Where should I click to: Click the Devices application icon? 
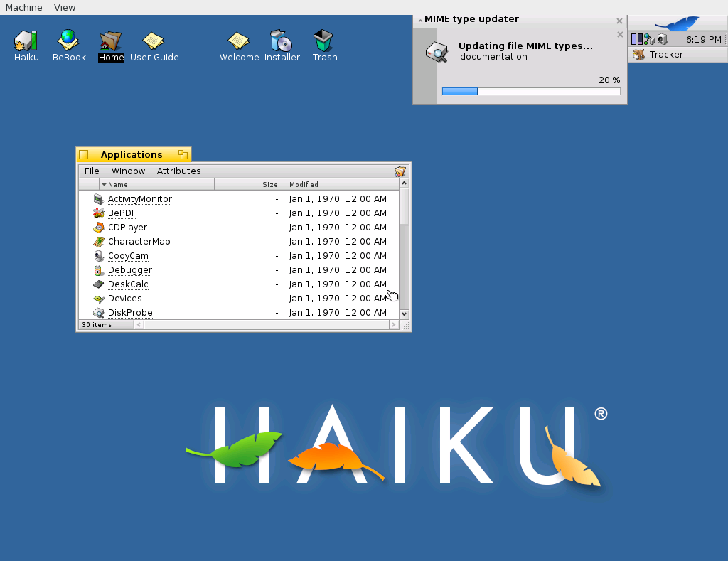tap(98, 299)
